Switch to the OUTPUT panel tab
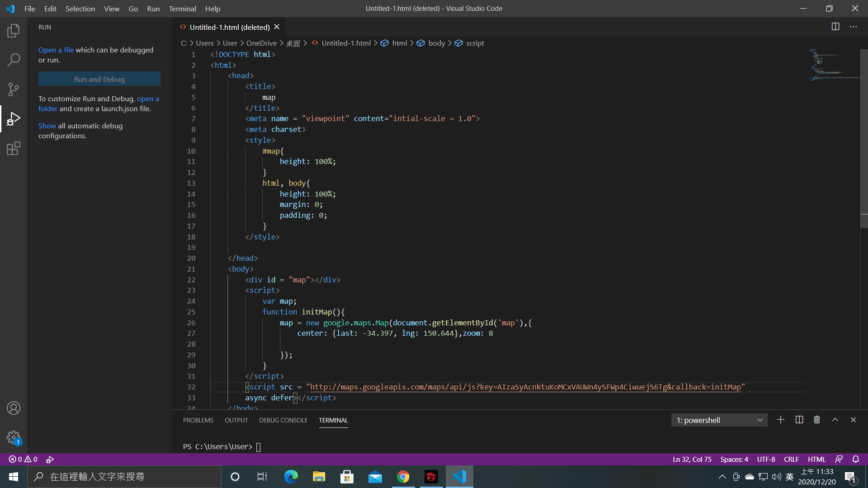868x488 pixels. coord(236,420)
